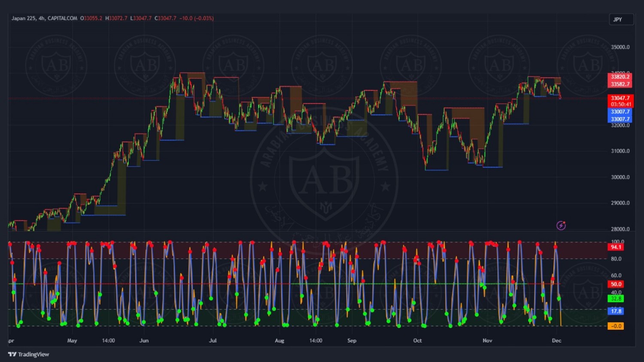Click the blue 17.8 indicator value label

(x=616, y=311)
